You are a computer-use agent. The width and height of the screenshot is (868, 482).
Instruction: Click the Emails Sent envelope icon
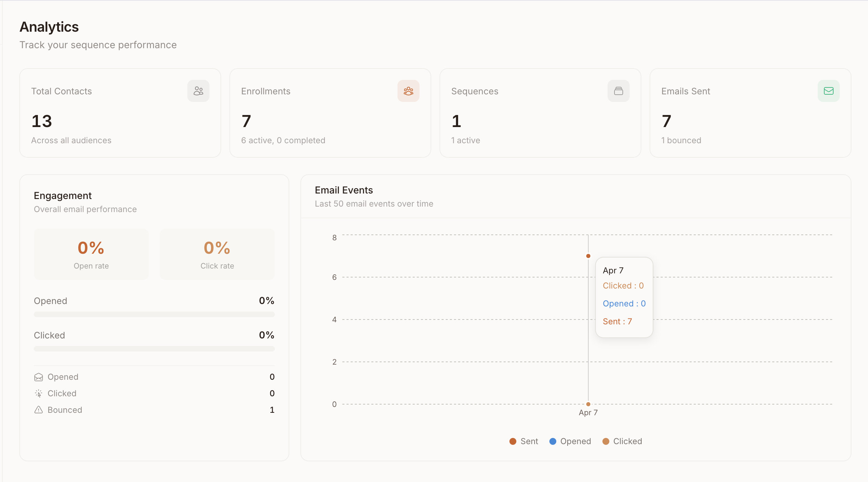[828, 91]
